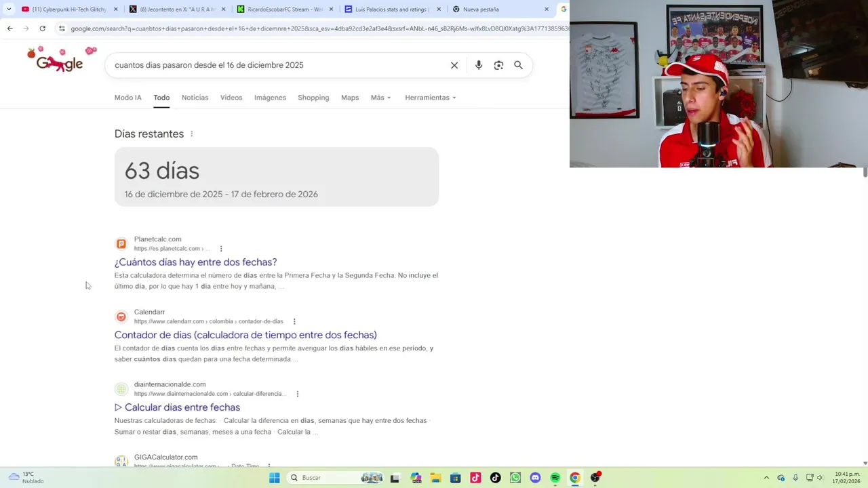Open OneDrive cloud icon in system tray

[781, 478]
